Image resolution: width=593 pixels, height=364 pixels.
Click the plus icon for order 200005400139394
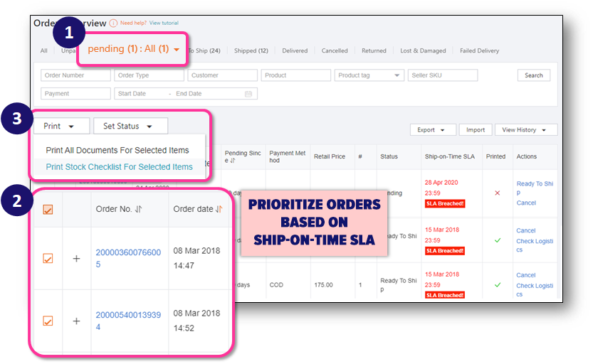76,321
